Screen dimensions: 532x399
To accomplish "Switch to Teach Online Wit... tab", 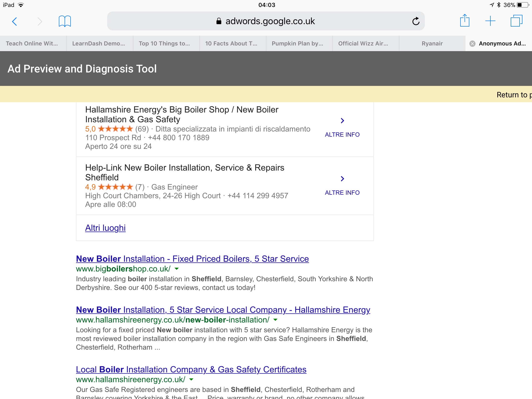I will (33, 44).
